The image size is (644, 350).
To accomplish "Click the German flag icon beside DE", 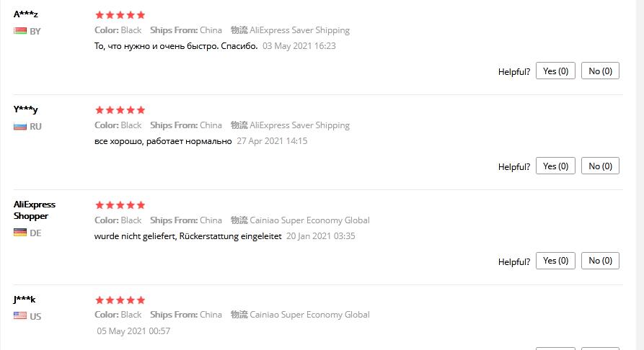I will tap(20, 233).
